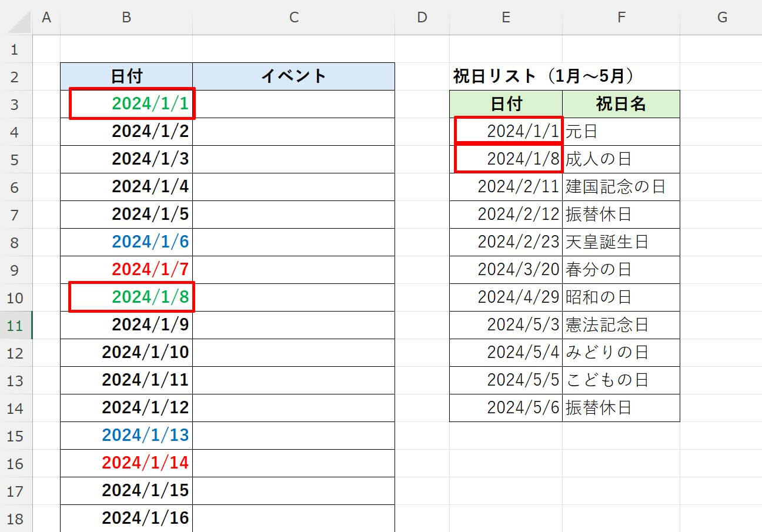Click the 天皇誕生日 holiday name
This screenshot has width=762, height=532.
click(x=621, y=242)
